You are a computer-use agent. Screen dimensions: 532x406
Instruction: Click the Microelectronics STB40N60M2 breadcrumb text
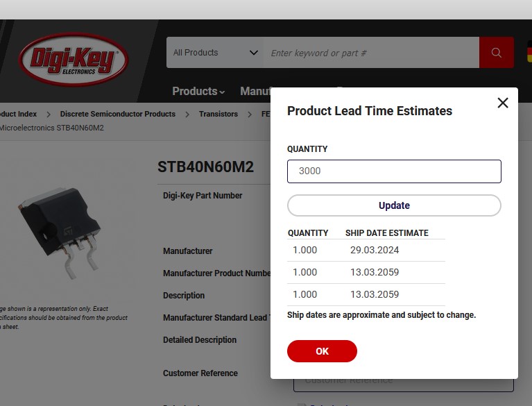(x=51, y=128)
